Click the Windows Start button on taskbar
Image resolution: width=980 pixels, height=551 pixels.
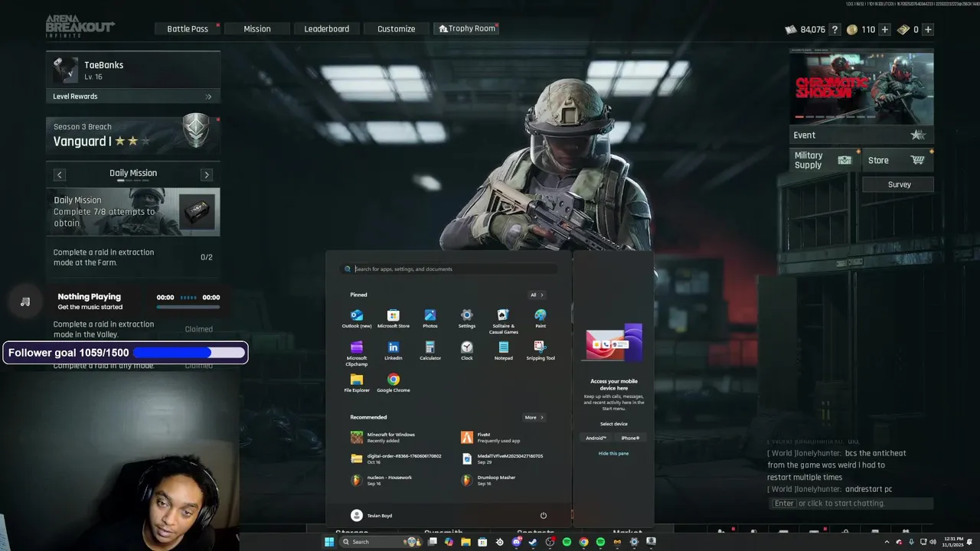329,542
